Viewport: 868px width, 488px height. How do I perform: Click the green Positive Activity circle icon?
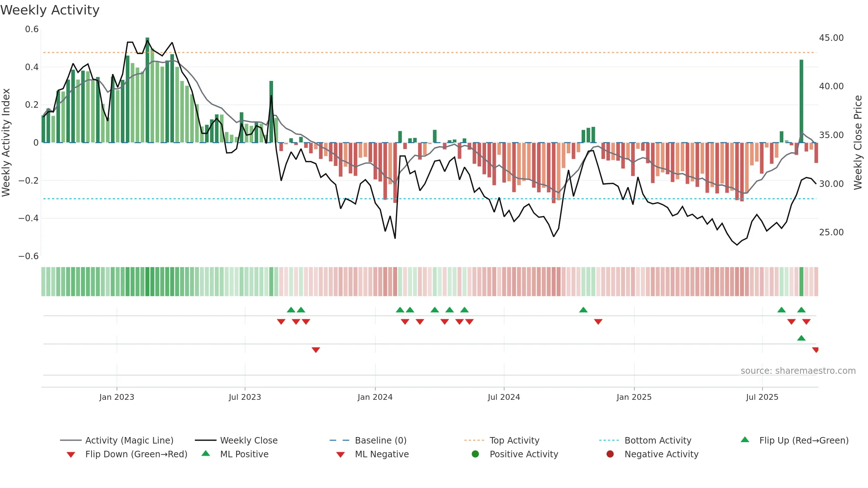point(475,454)
